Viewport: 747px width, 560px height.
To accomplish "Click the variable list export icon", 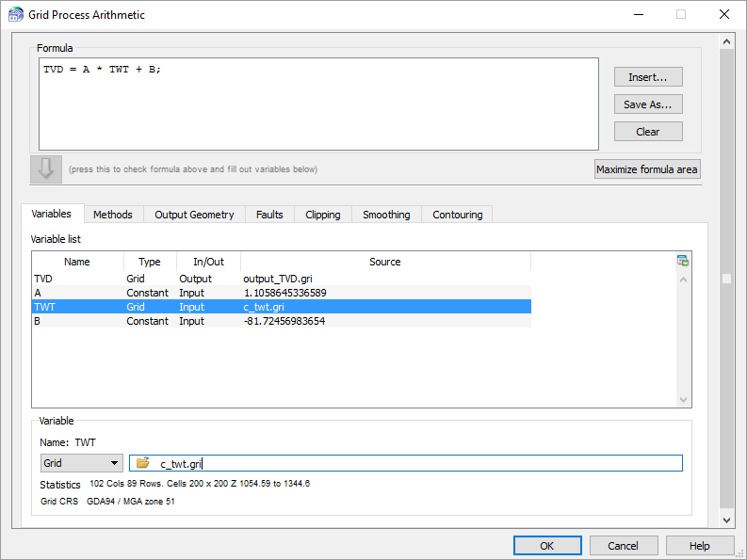I will [683, 261].
